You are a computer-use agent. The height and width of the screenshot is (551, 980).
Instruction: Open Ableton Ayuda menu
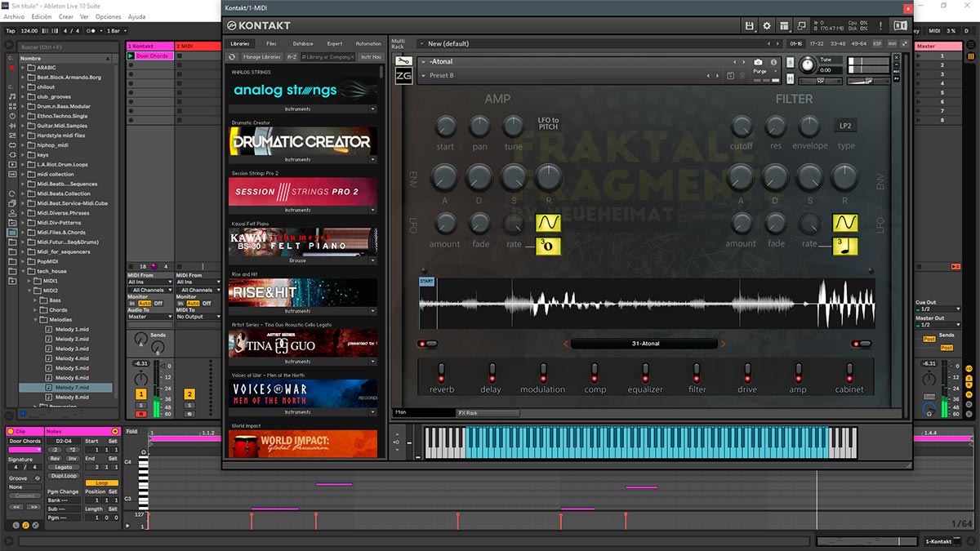[136, 16]
